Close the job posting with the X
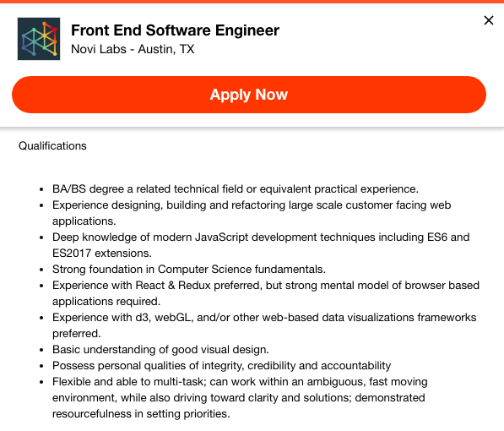The height and width of the screenshot is (431, 504). click(489, 20)
